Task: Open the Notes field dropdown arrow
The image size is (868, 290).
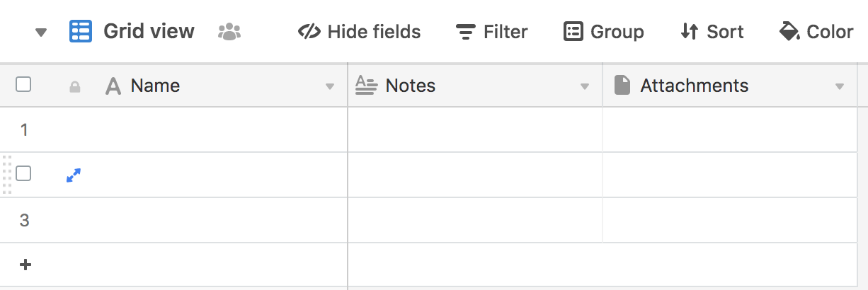Action: point(585,87)
